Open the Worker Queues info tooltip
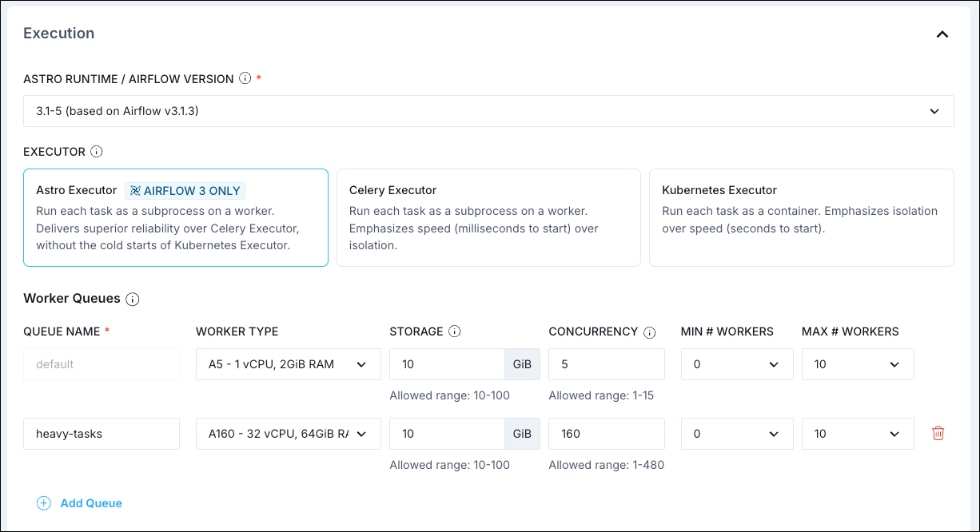The image size is (980, 532). pyautogui.click(x=133, y=299)
